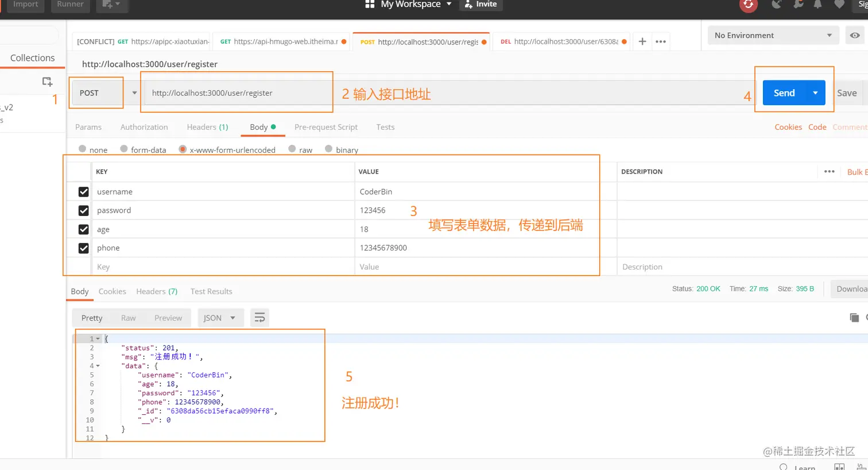Image resolution: width=868 pixels, height=470 pixels.
Task: Open the GET api-hmugo-web.itheima request tab
Action: point(281,41)
